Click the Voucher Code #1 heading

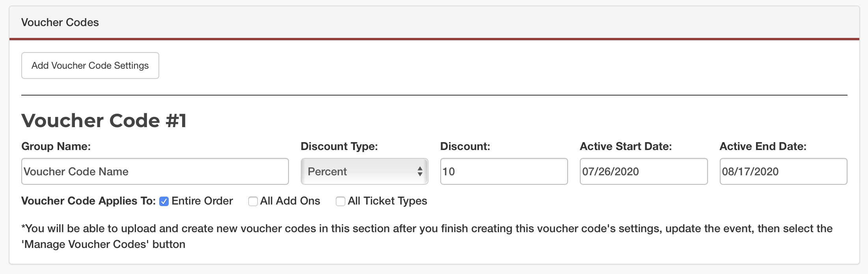[x=104, y=120]
